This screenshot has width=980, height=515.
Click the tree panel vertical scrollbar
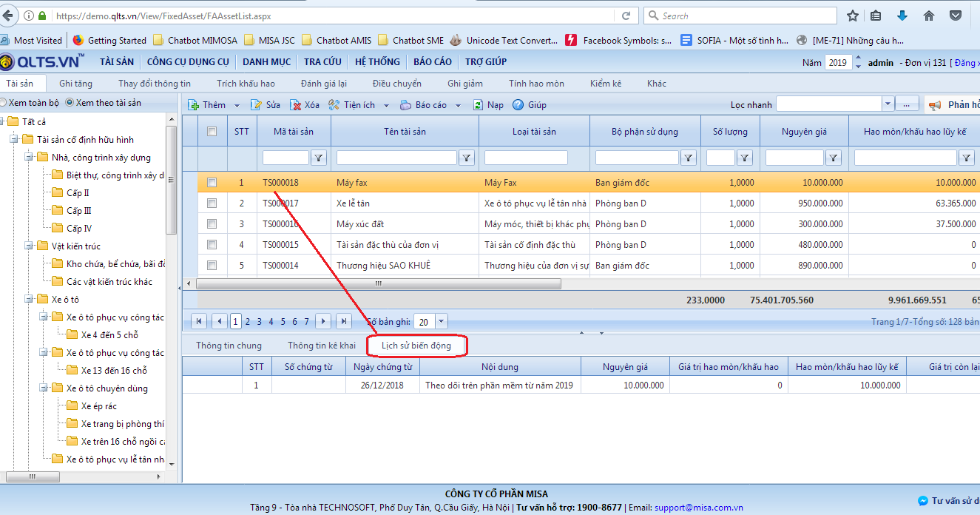172,180
